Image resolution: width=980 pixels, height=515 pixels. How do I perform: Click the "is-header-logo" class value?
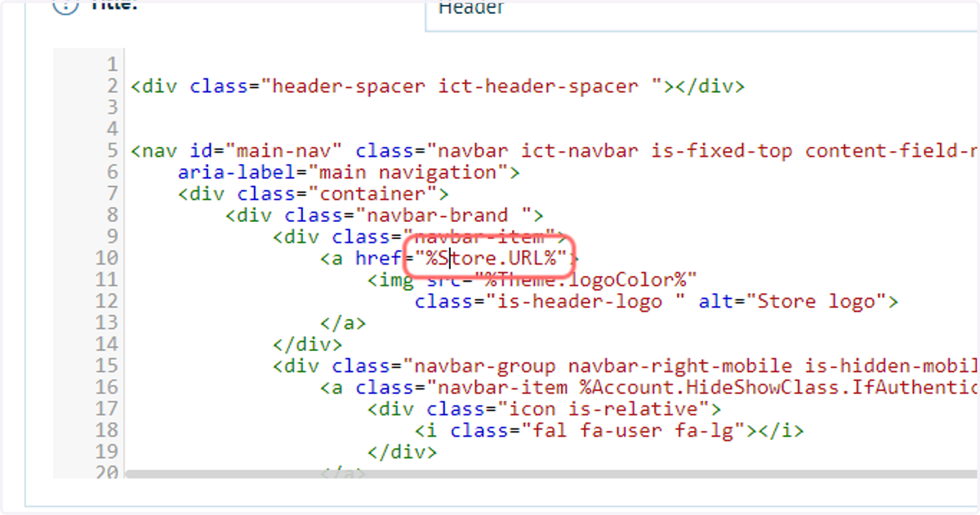tap(586, 301)
